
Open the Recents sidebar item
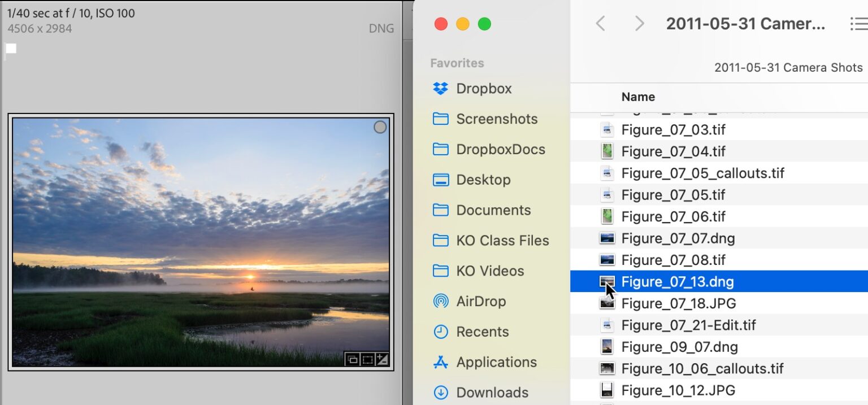[x=482, y=332]
